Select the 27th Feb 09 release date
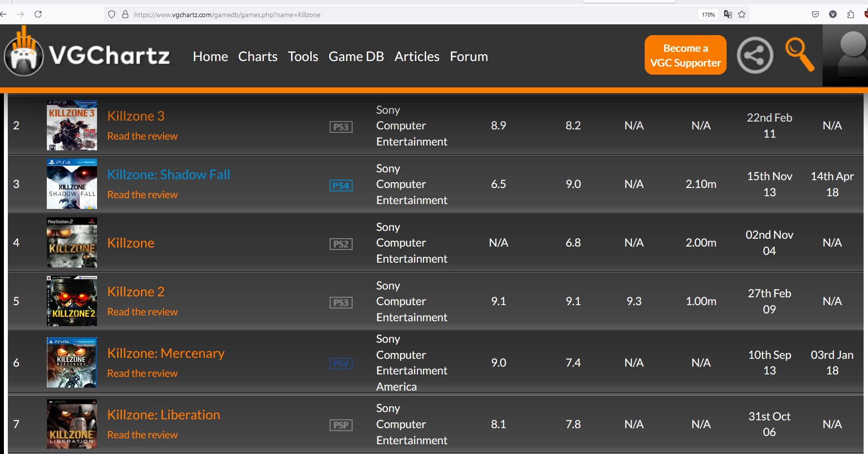The width and height of the screenshot is (868, 454). pos(769,301)
